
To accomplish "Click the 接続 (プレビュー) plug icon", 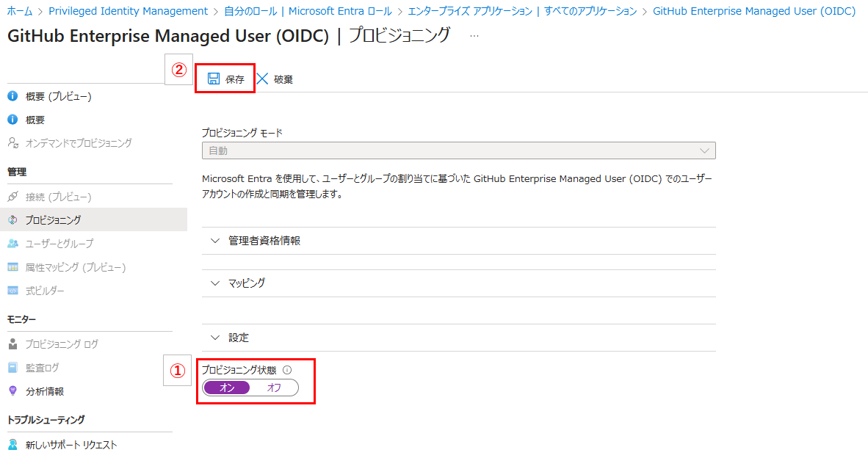I will tap(12, 197).
